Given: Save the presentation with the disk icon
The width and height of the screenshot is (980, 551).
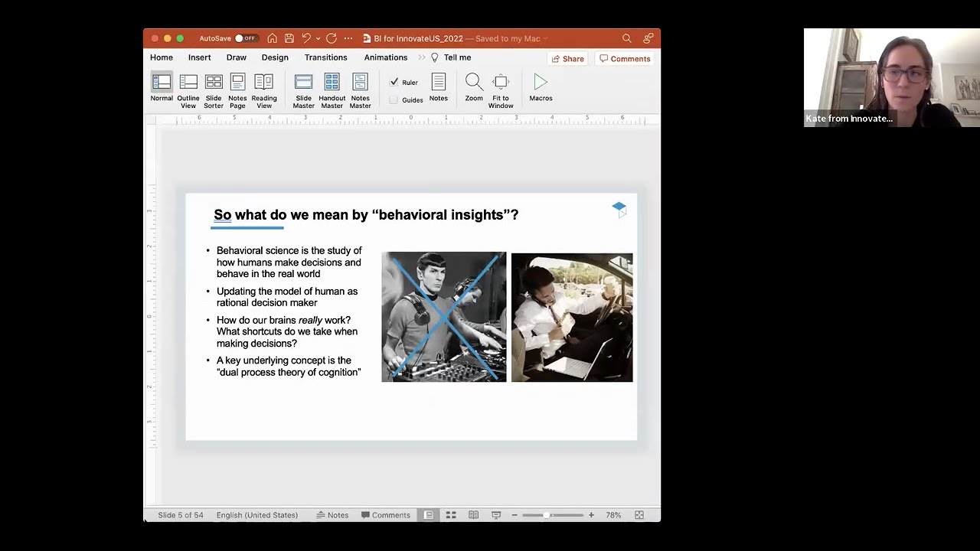Looking at the screenshot, I should [289, 38].
